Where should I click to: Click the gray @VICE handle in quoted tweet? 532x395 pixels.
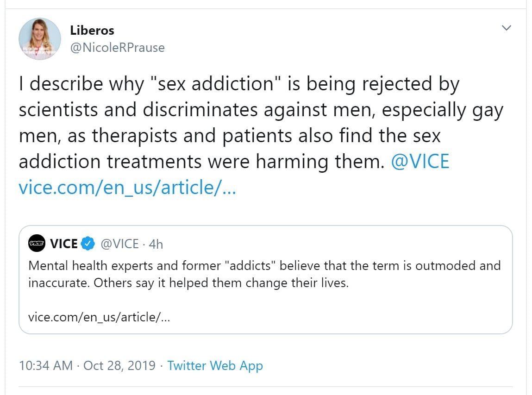[x=119, y=244]
